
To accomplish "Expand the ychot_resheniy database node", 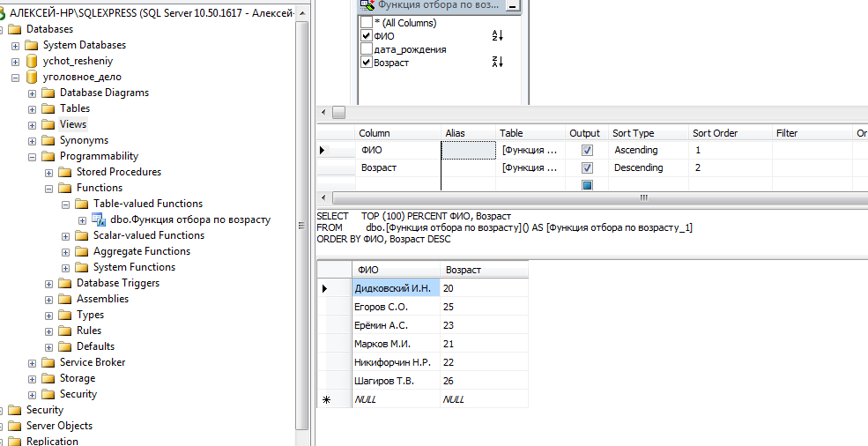I will pos(15,62).
